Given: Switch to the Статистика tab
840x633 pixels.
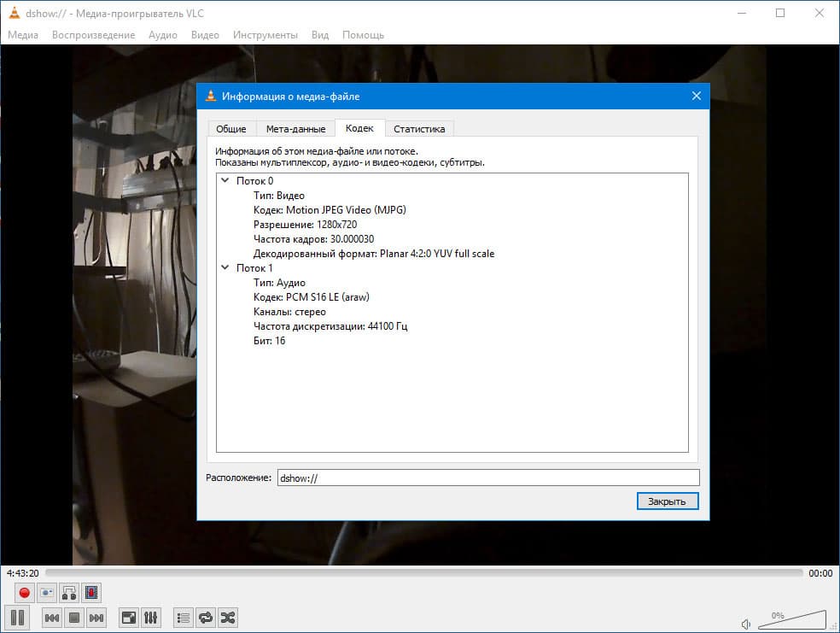Looking at the screenshot, I should [x=419, y=129].
